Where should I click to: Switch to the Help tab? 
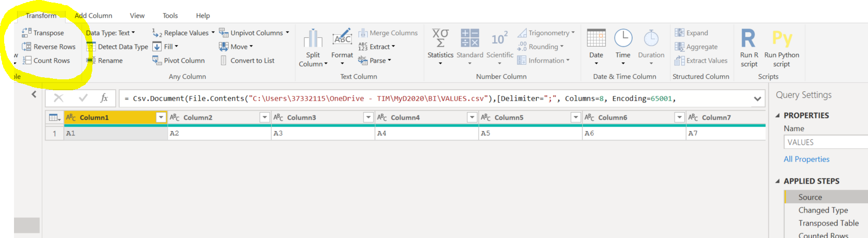tap(203, 16)
